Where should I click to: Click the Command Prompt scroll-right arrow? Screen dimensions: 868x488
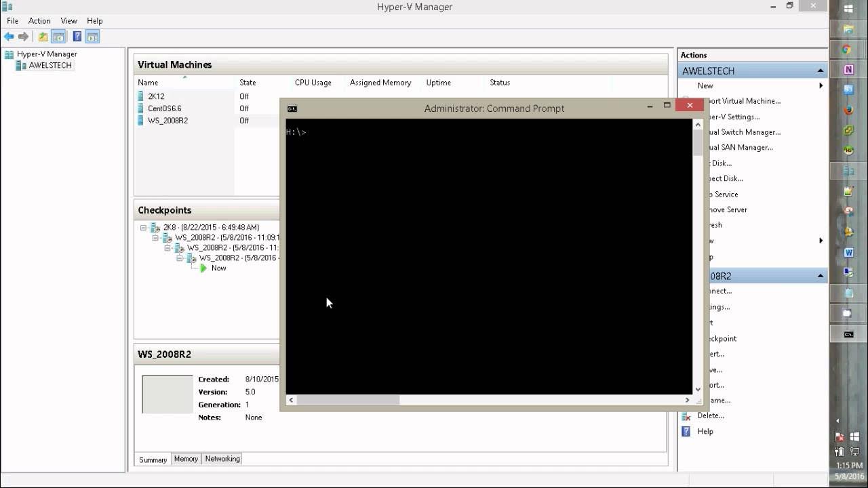point(687,401)
